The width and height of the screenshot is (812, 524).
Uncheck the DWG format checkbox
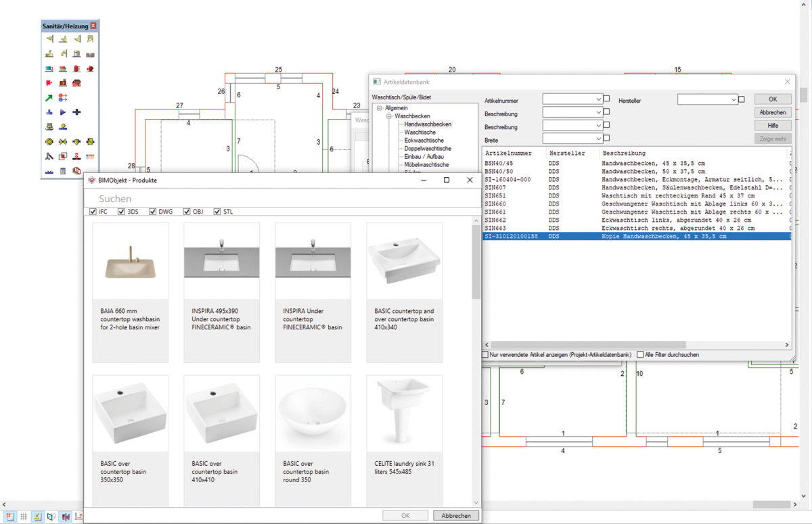152,212
